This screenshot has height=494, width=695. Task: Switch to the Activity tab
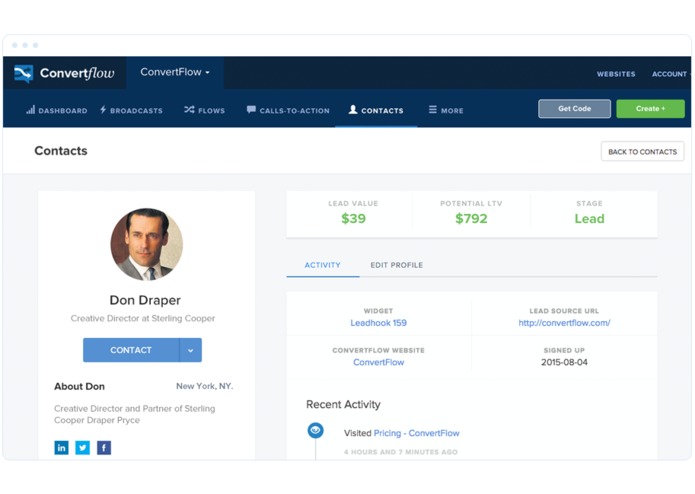323,265
